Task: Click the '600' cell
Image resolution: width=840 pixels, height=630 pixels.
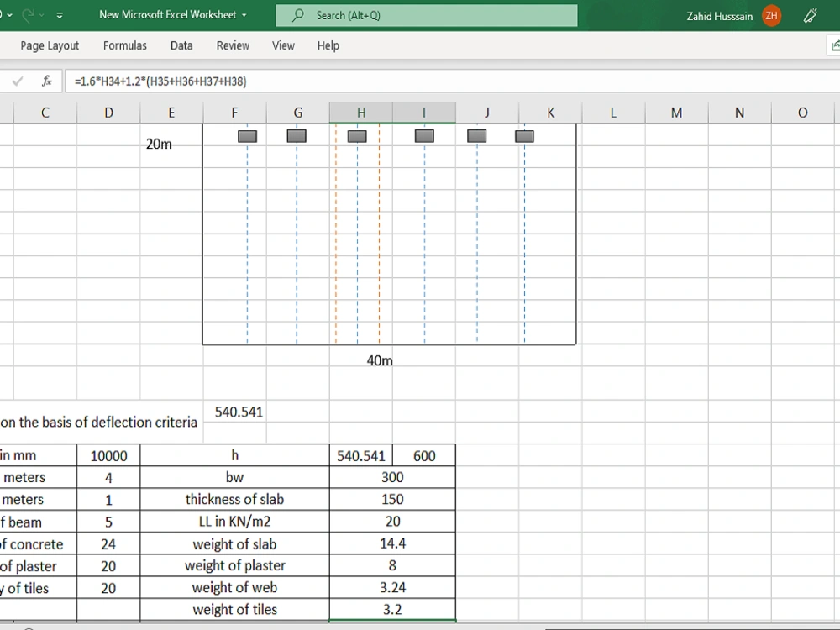Action: pos(424,456)
